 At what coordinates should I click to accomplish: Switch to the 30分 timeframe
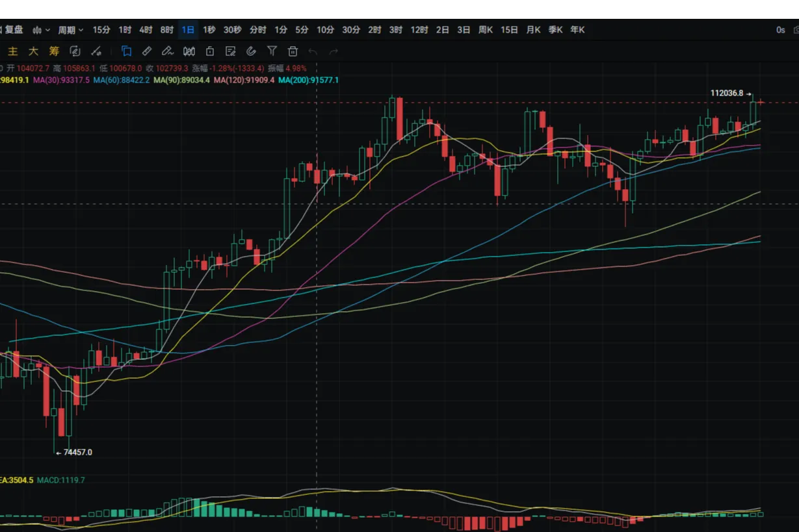point(351,30)
